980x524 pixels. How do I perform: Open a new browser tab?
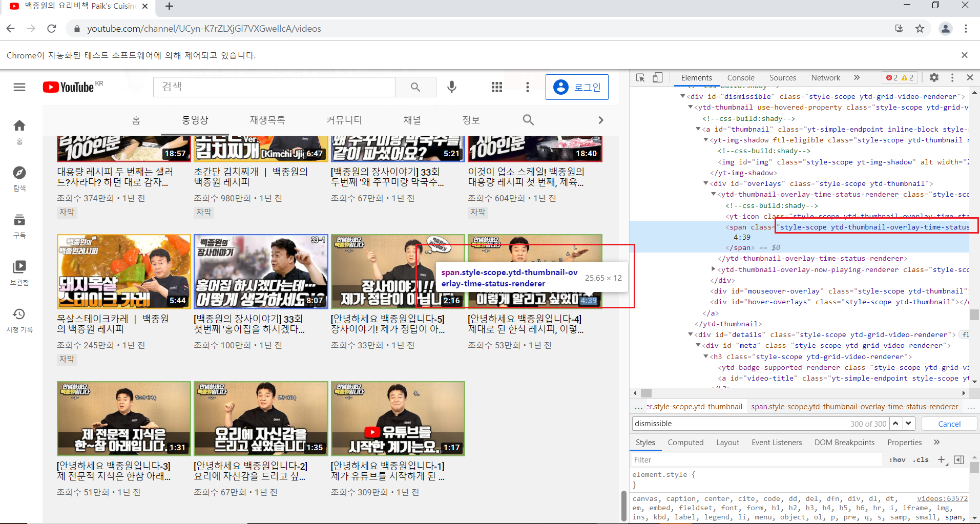[x=170, y=6]
